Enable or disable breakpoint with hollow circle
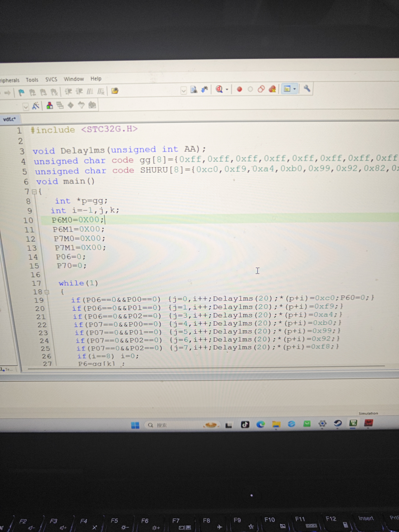 pyautogui.click(x=250, y=89)
